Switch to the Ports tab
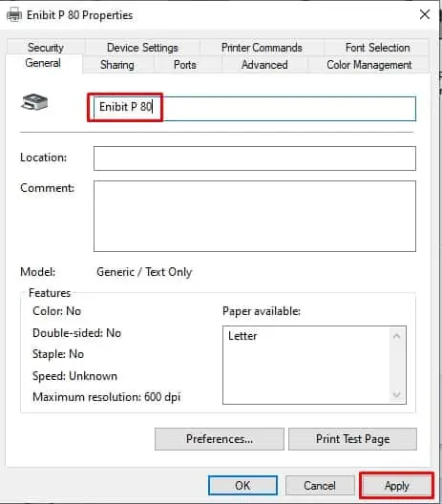This screenshot has height=504, width=442. [185, 65]
